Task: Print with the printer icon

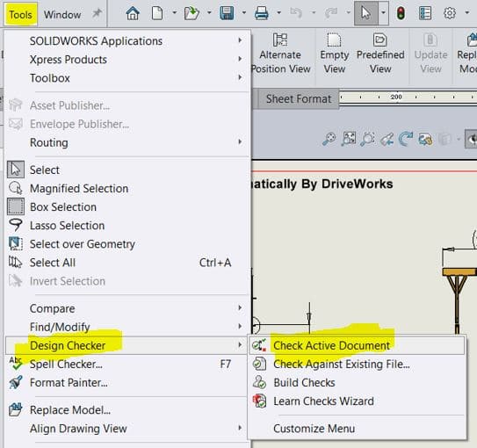Action: click(262, 13)
